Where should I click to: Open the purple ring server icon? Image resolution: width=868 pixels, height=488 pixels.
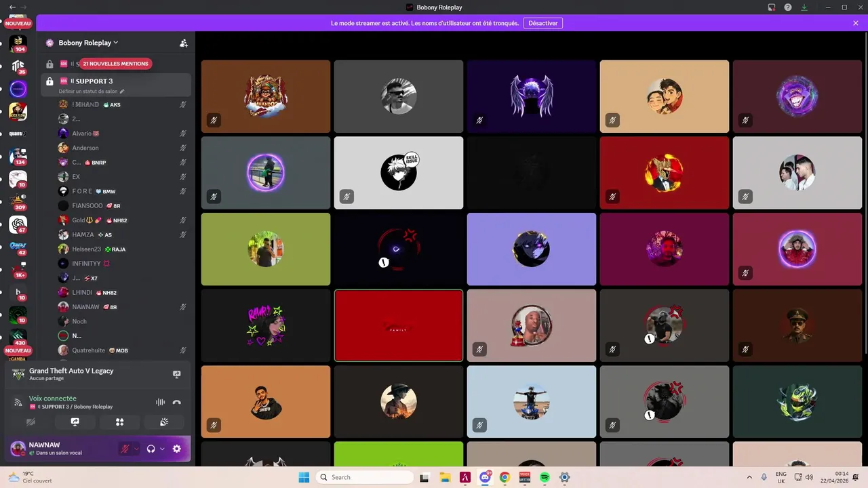(18, 89)
